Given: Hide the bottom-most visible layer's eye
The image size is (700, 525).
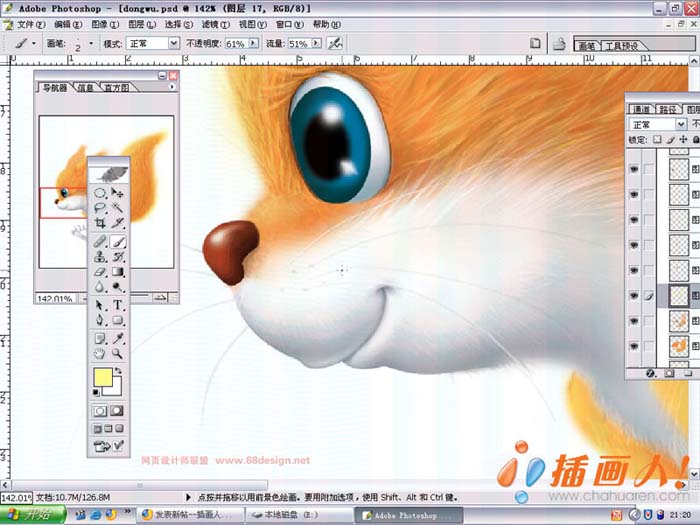Looking at the screenshot, I should [634, 346].
